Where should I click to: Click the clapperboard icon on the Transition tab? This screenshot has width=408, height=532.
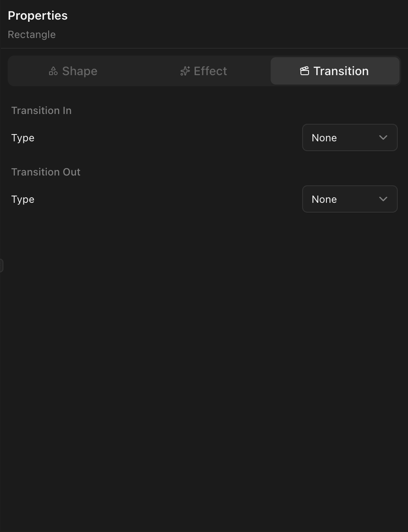(x=304, y=71)
